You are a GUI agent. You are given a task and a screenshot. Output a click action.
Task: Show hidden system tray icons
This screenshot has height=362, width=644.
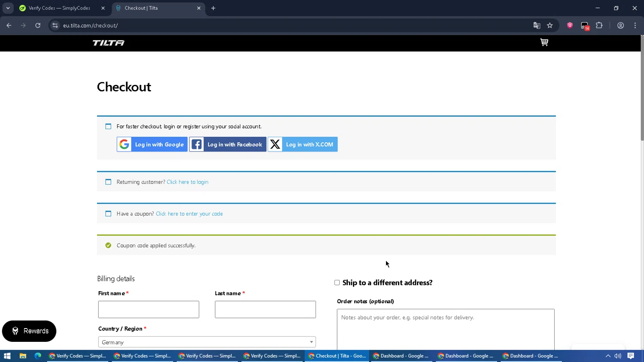tap(608, 356)
